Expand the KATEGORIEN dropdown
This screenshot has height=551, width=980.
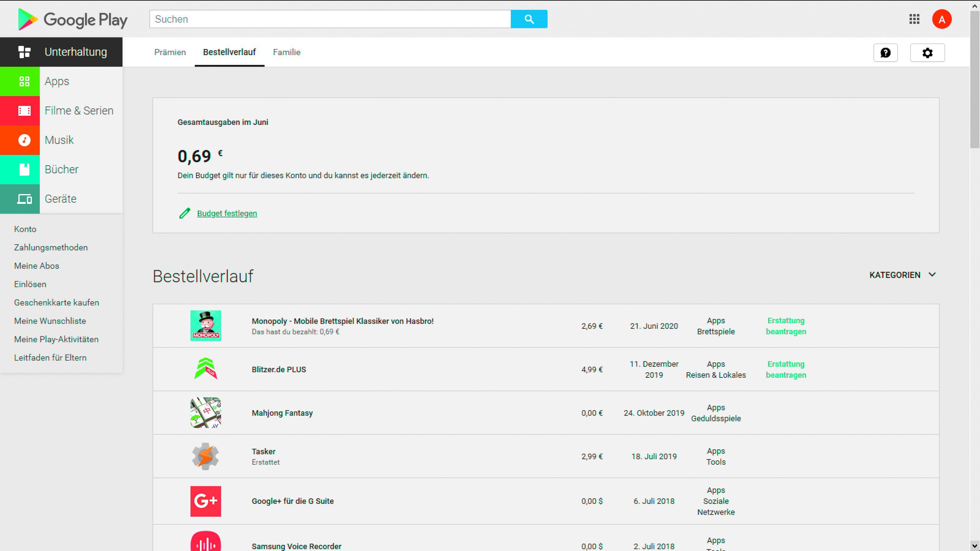[901, 275]
